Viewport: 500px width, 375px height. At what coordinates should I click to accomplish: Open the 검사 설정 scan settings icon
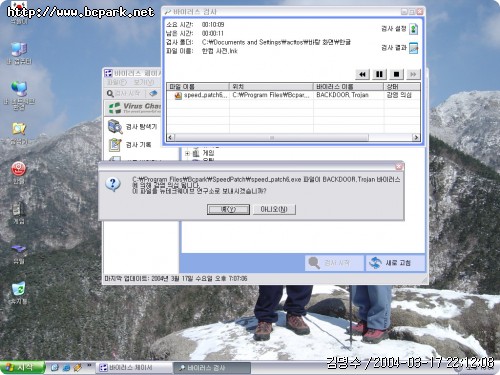(413, 29)
